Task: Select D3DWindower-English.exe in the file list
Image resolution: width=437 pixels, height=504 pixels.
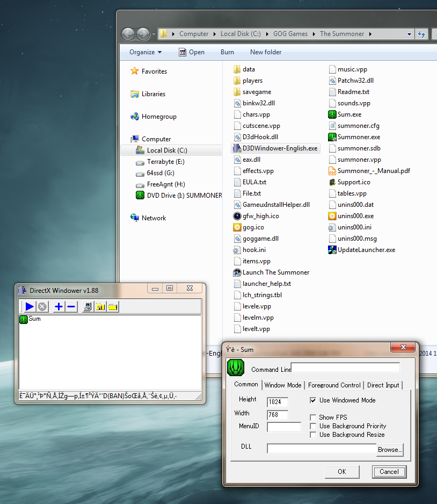Action: pyautogui.click(x=276, y=148)
